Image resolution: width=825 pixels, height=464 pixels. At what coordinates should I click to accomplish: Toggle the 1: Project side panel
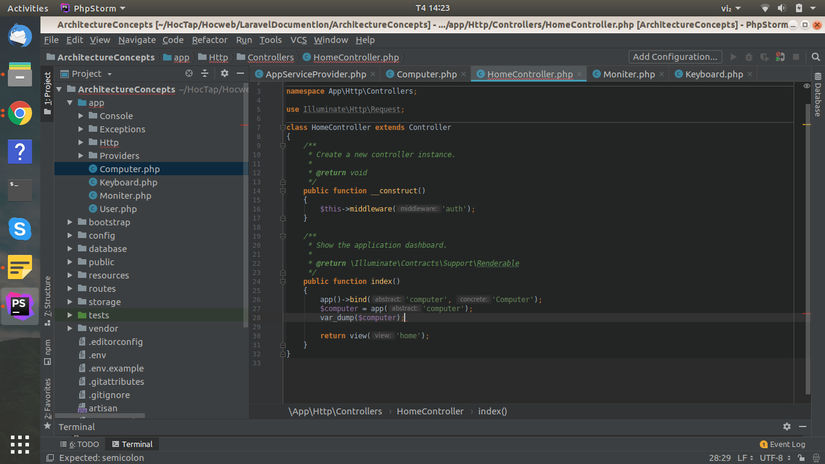pyautogui.click(x=47, y=90)
